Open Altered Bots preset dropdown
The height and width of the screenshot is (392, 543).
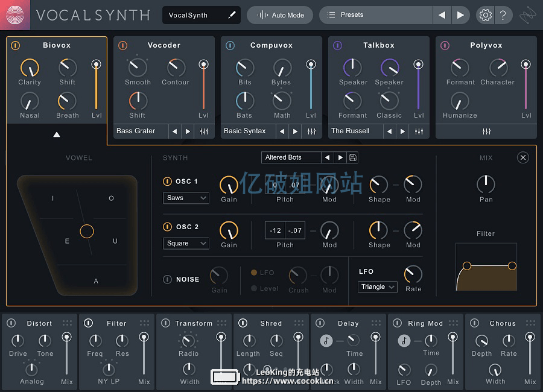[x=291, y=157]
